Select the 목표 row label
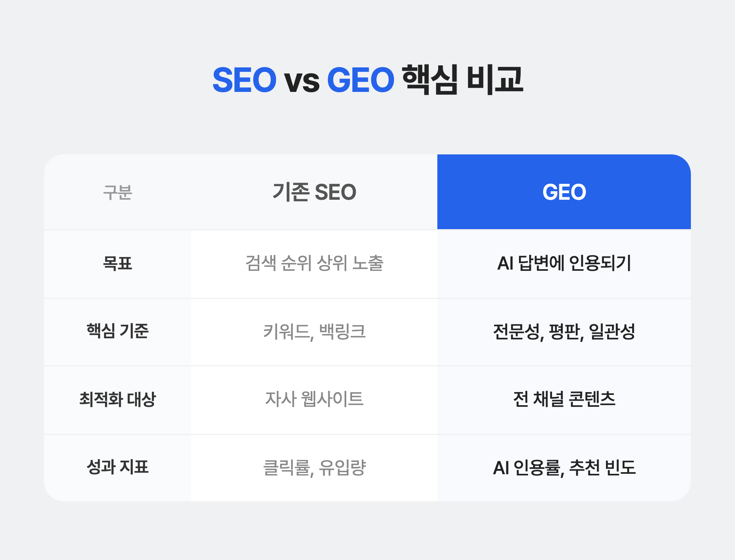Viewport: 735px width, 560px height. (x=117, y=263)
